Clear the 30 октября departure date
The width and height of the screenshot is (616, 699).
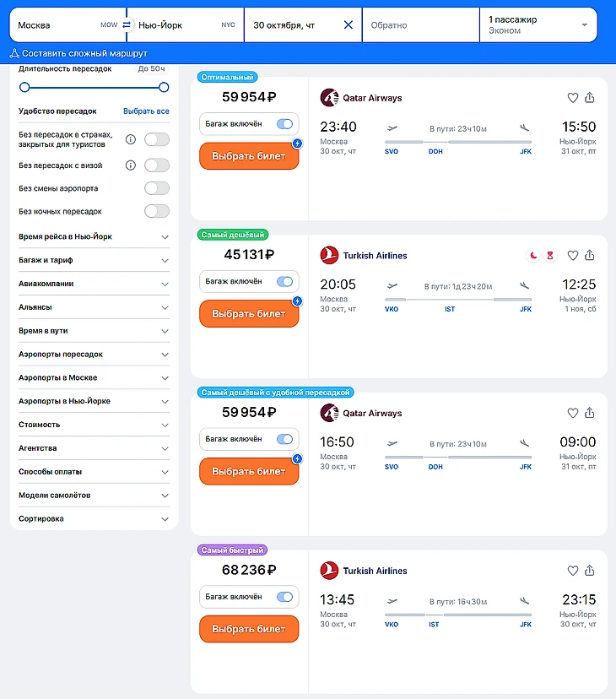pos(349,25)
